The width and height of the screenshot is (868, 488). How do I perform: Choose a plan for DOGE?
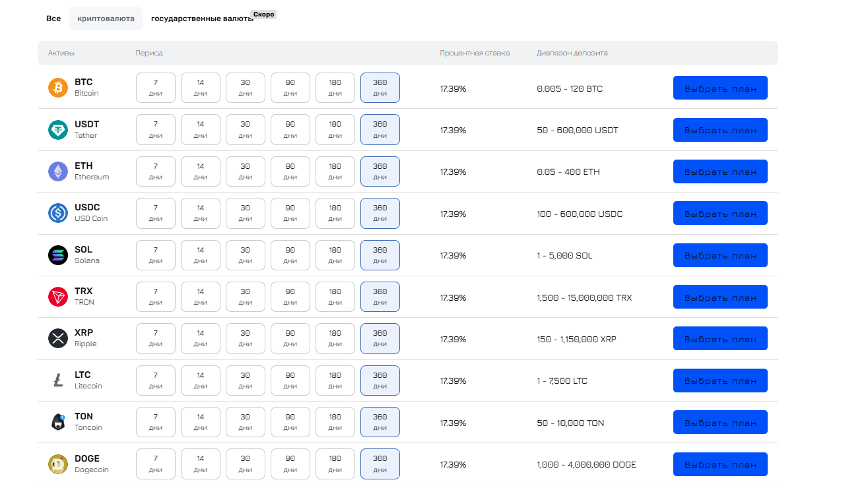[x=720, y=464]
